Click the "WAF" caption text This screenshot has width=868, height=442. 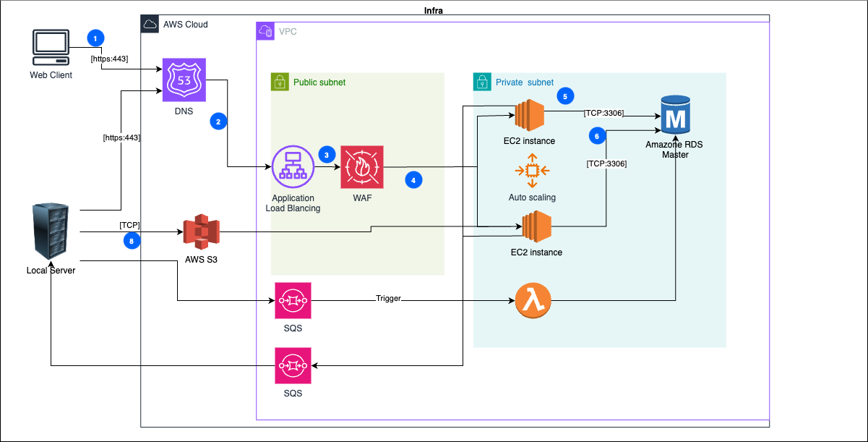tap(362, 198)
